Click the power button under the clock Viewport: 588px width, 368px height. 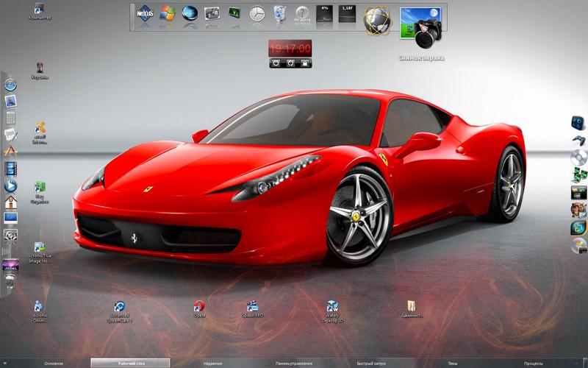click(276, 63)
